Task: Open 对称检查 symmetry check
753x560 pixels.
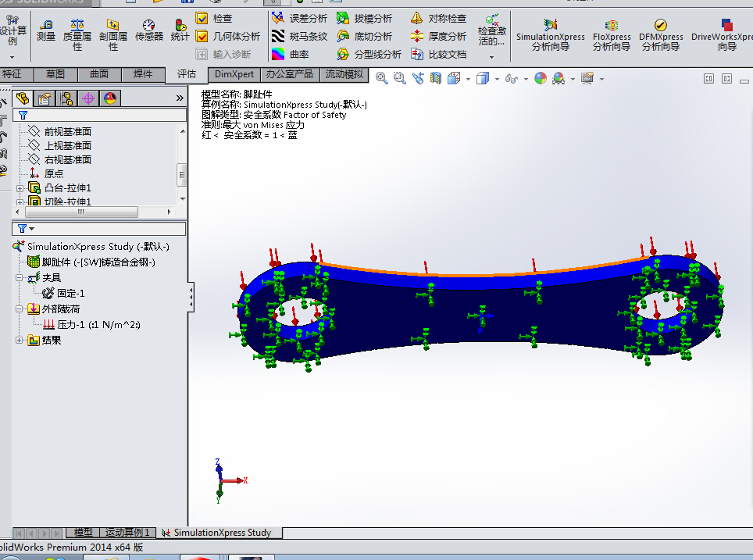Action: 438,18
